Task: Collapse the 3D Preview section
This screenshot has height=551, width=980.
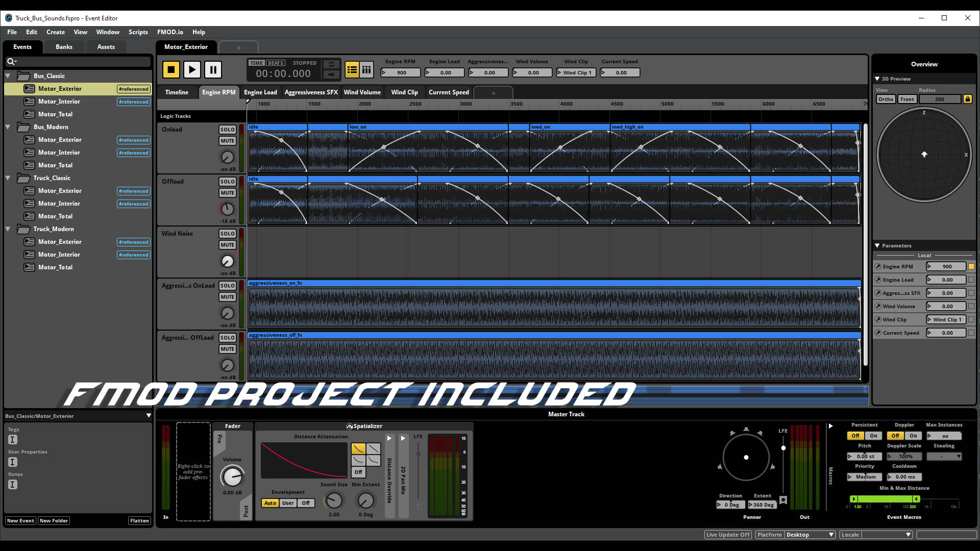Action: [x=877, y=79]
